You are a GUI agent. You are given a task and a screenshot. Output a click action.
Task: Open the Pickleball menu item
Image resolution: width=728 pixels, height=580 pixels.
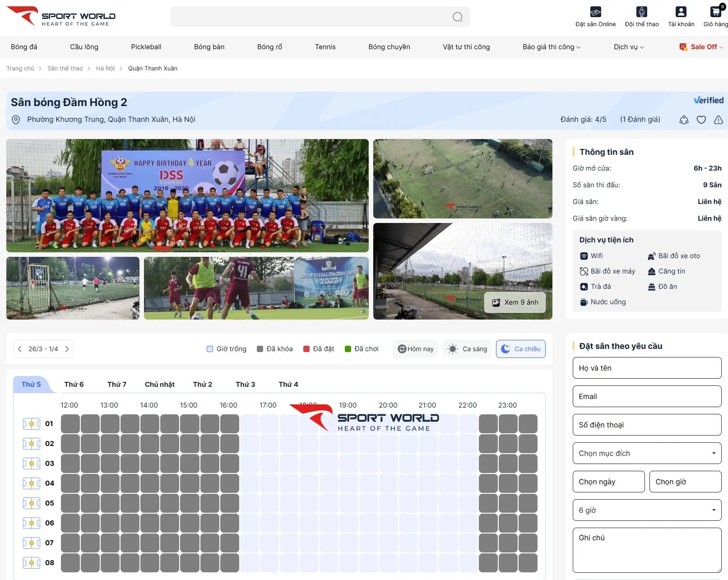(x=146, y=47)
